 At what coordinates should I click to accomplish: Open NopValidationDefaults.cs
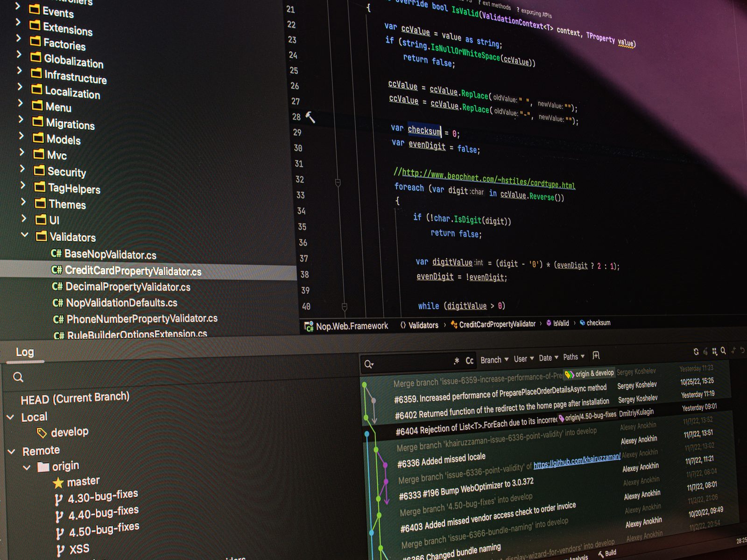pos(122,303)
